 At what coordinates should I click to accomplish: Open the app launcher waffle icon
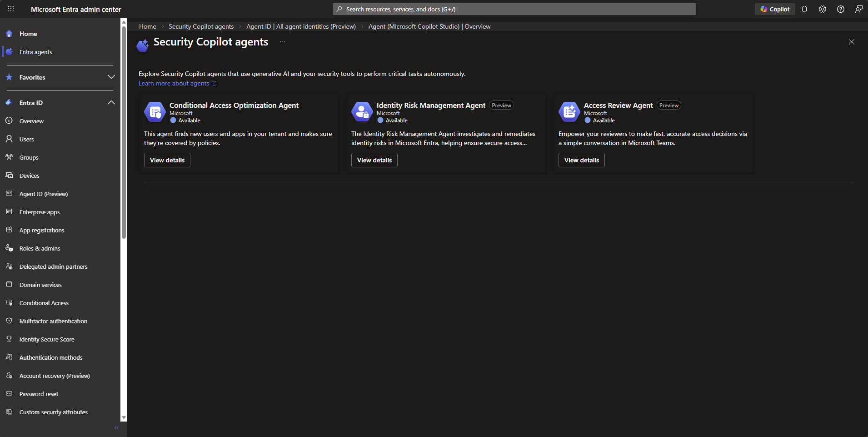(x=11, y=9)
